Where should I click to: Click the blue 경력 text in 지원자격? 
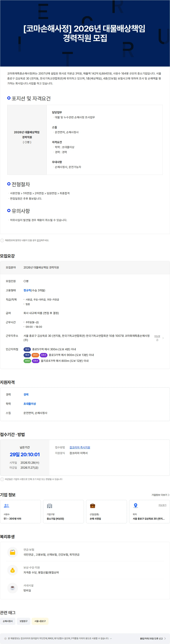26,395
